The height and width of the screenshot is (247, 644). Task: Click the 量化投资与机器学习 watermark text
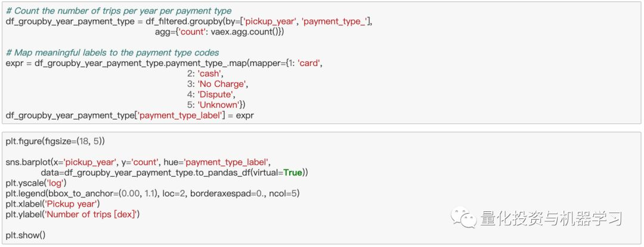point(551,219)
